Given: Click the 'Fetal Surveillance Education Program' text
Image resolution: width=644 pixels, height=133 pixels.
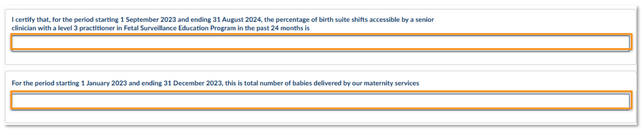Looking at the screenshot, I should [180, 28].
